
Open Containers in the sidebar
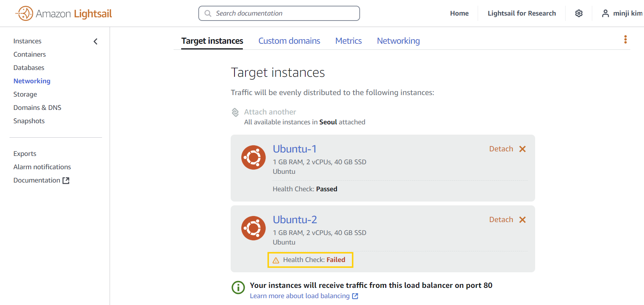tap(30, 54)
